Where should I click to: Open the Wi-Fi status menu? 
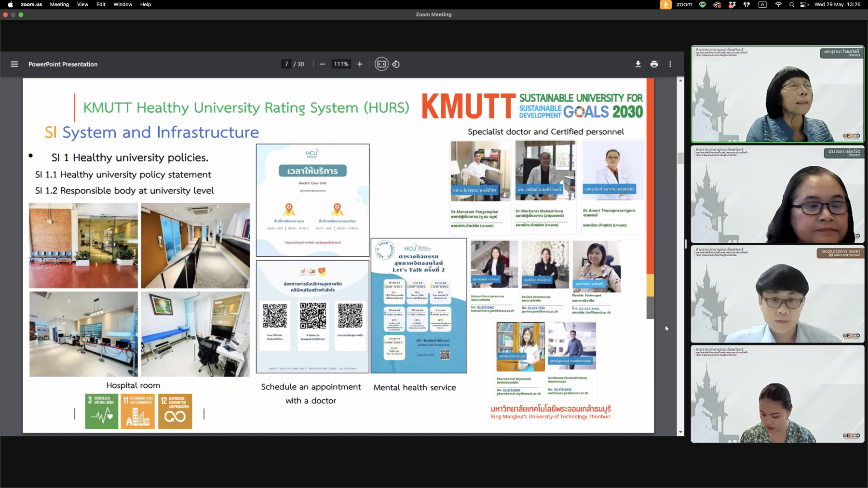778,4
